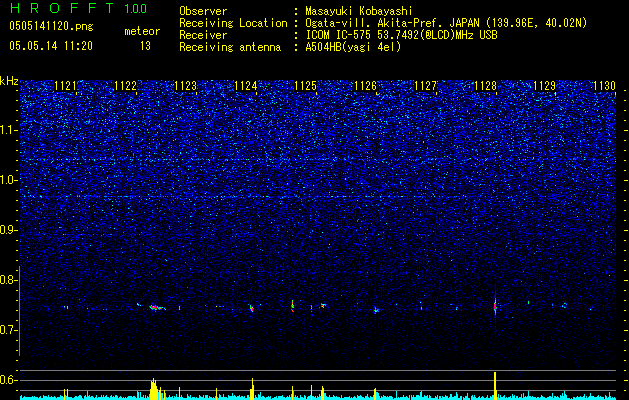The height and width of the screenshot is (400, 629).
Task: Click the 1127 time marker
Action: tap(425, 86)
